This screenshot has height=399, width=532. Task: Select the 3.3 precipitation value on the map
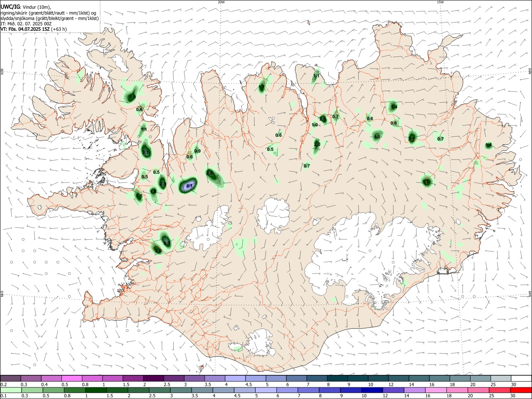(x=167, y=243)
